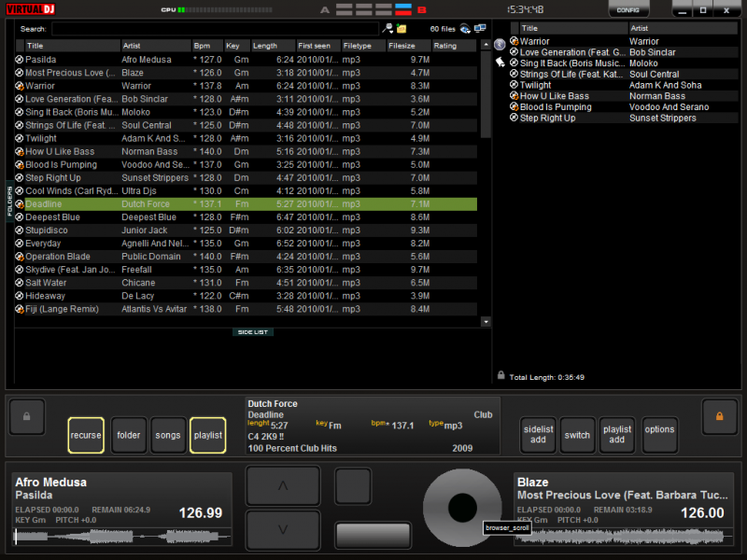747x560 pixels.
Task: Click the file icon next to Deadline
Action: click(x=19, y=203)
